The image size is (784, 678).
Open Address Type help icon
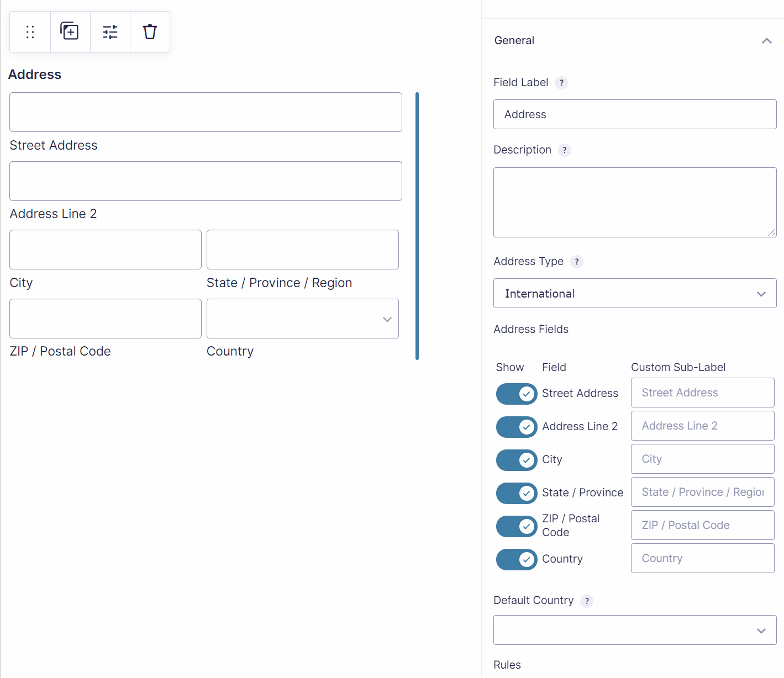coord(577,261)
